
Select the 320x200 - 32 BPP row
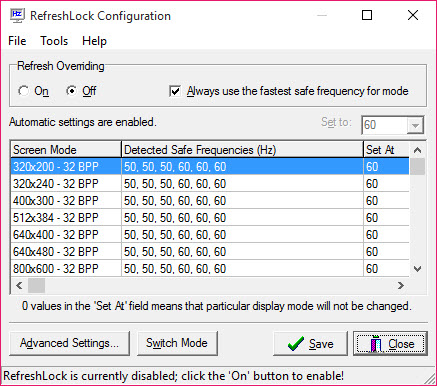(x=210, y=166)
